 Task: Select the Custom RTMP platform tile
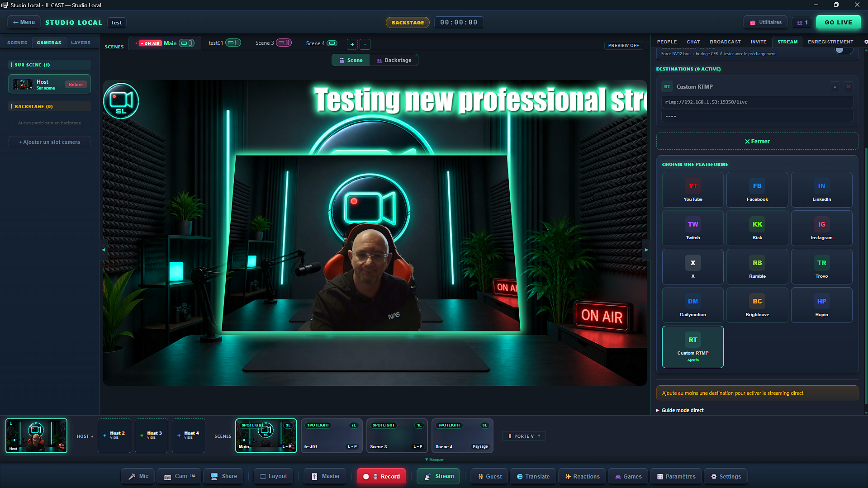(693, 347)
